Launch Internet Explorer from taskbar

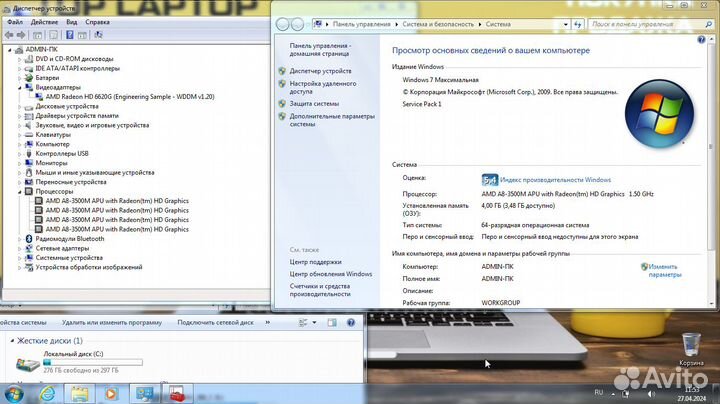pos(47,394)
